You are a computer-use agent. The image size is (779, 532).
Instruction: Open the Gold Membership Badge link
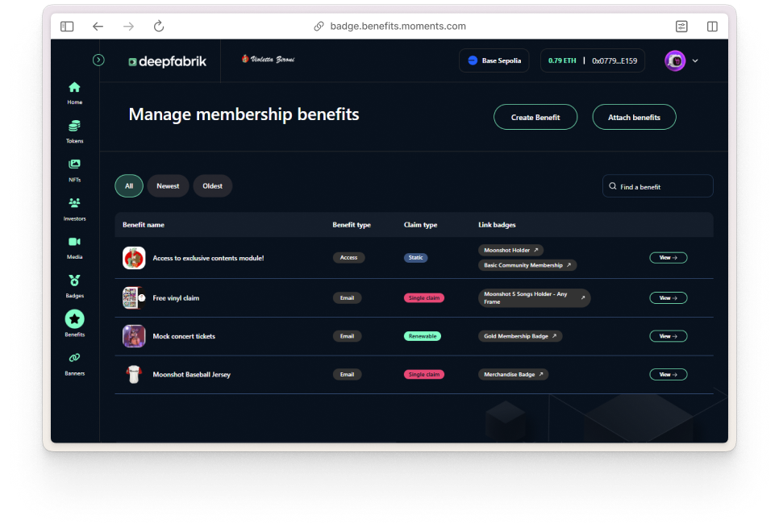(520, 336)
